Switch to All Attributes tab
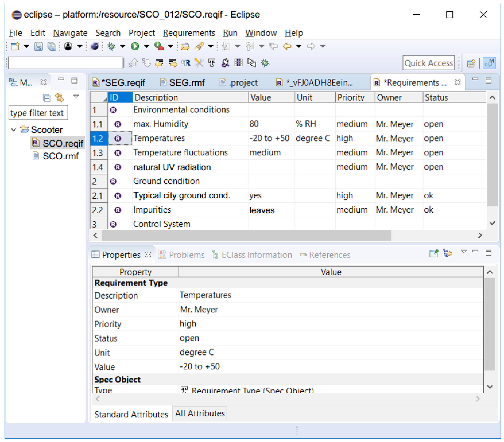The width and height of the screenshot is (504, 442). click(200, 413)
